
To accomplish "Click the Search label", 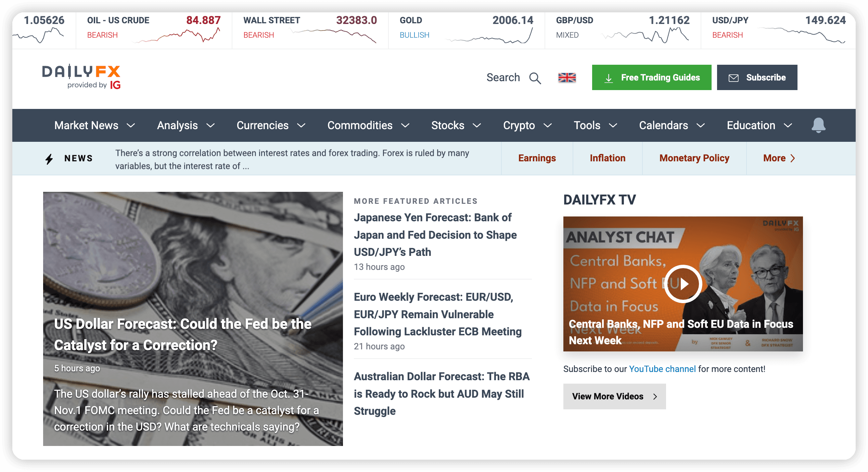I will (503, 77).
